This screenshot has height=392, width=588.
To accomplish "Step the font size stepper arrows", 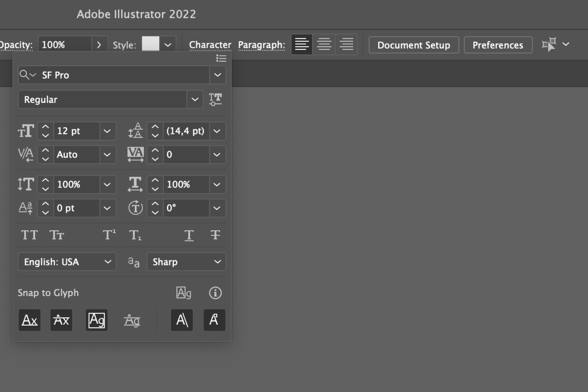I will pyautogui.click(x=45, y=131).
